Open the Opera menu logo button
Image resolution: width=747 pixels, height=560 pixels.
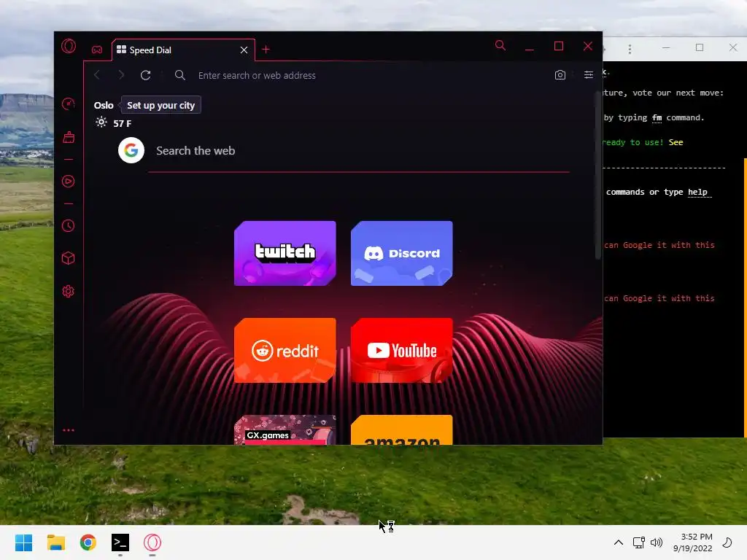[69, 46]
